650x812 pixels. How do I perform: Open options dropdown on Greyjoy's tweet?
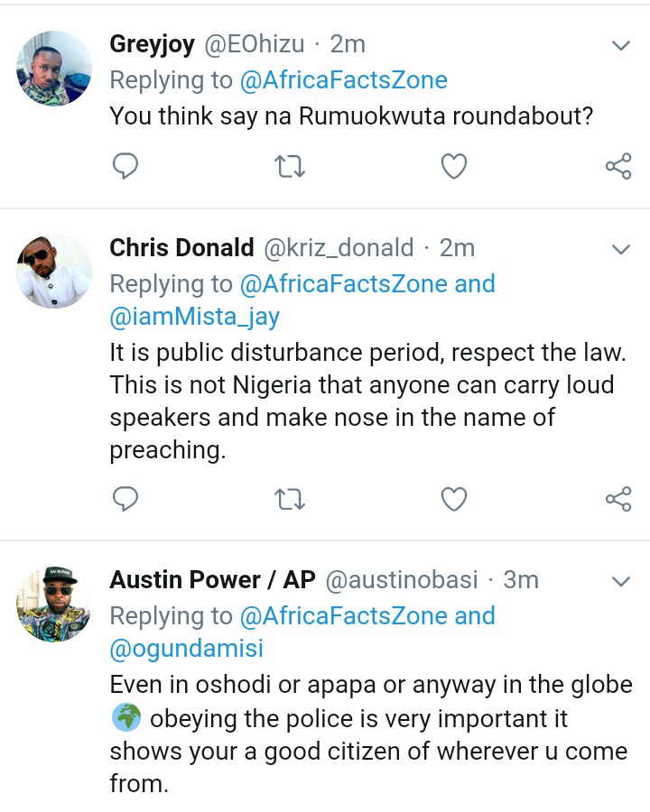(x=621, y=45)
